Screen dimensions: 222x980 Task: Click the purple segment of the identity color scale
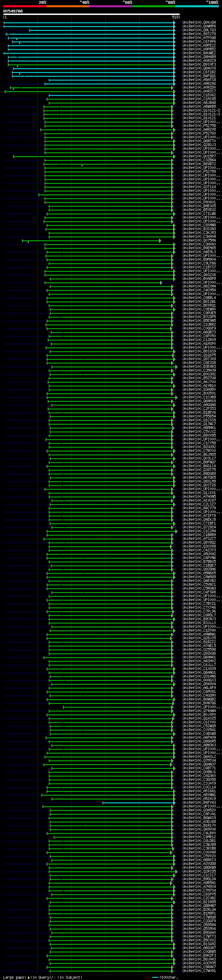click(111, 6)
